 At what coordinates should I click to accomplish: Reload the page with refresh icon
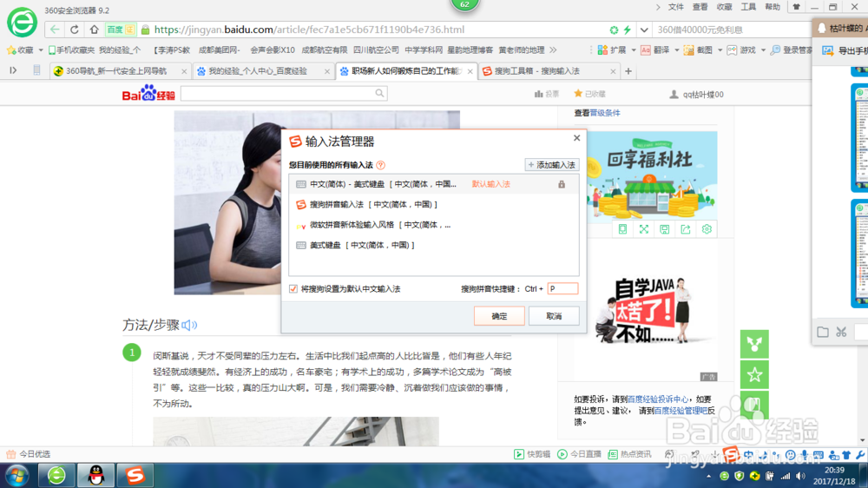point(74,30)
